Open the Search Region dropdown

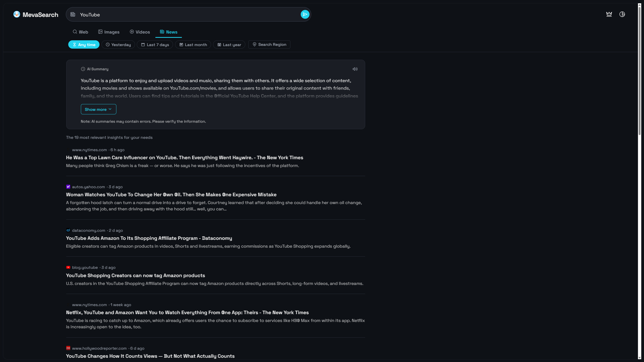point(269,45)
